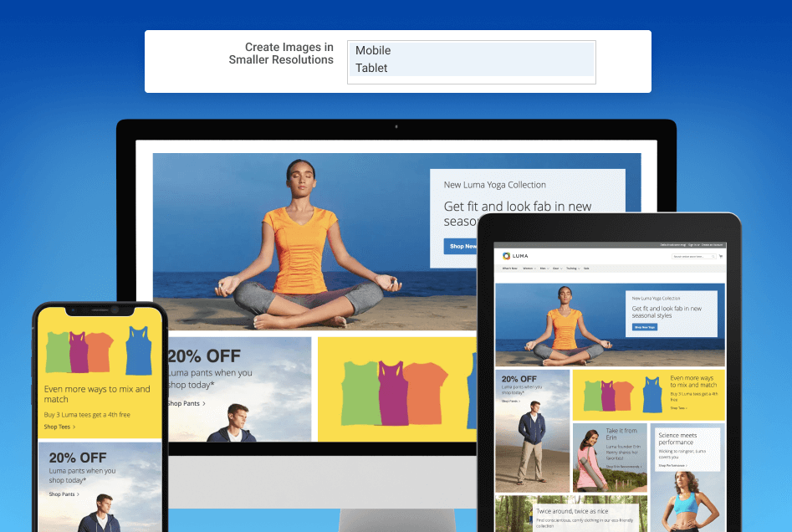The image size is (792, 532).
Task: Click the Shop New Yoga button
Action: pyautogui.click(x=644, y=327)
